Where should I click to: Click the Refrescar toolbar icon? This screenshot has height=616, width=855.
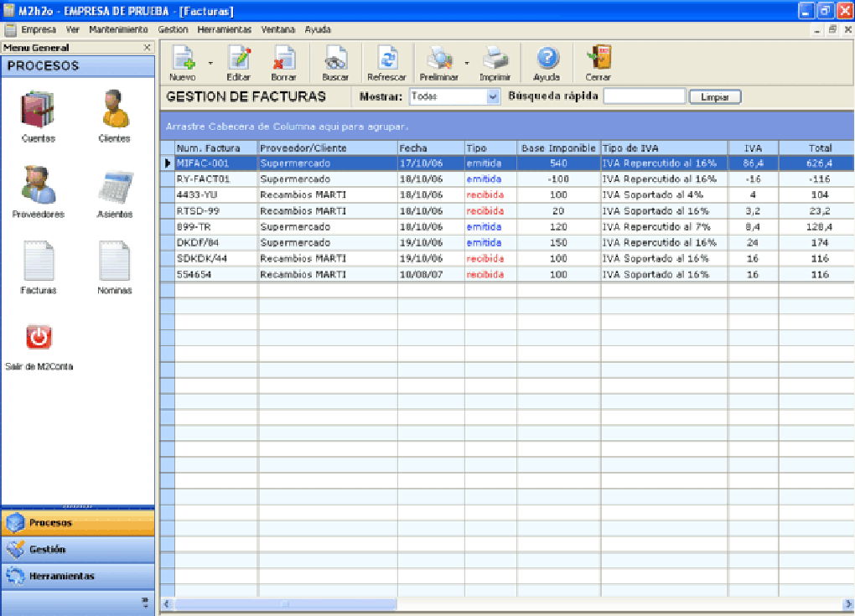point(386,63)
